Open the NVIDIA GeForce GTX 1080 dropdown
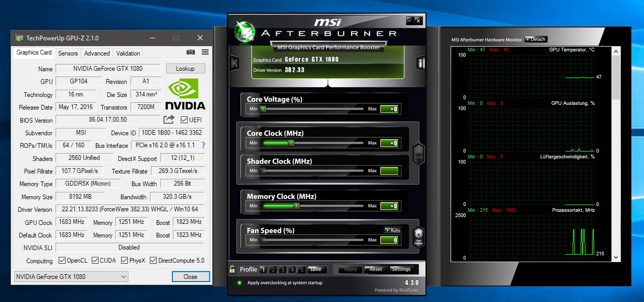 [70, 276]
